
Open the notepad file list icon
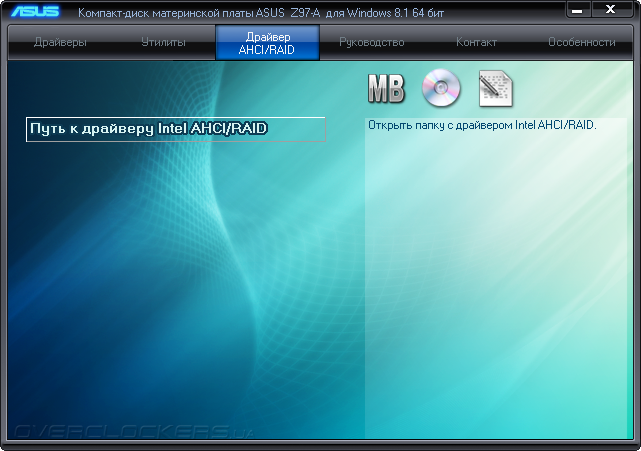point(495,89)
